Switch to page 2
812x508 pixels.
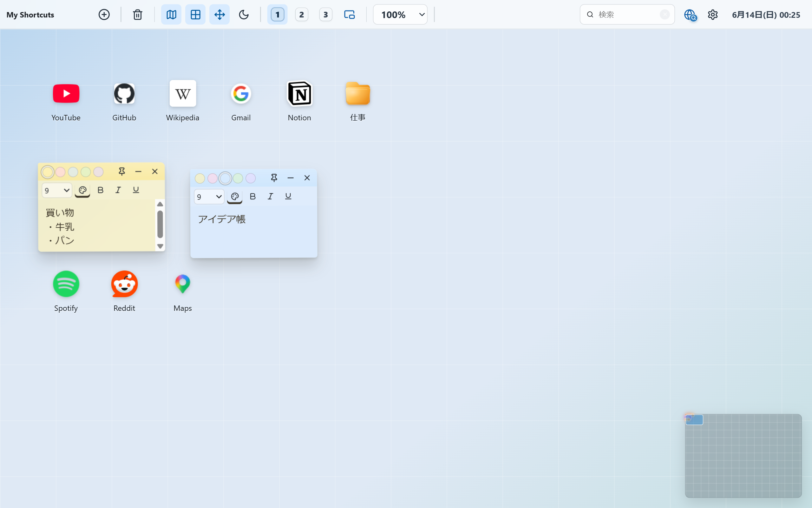(301, 15)
